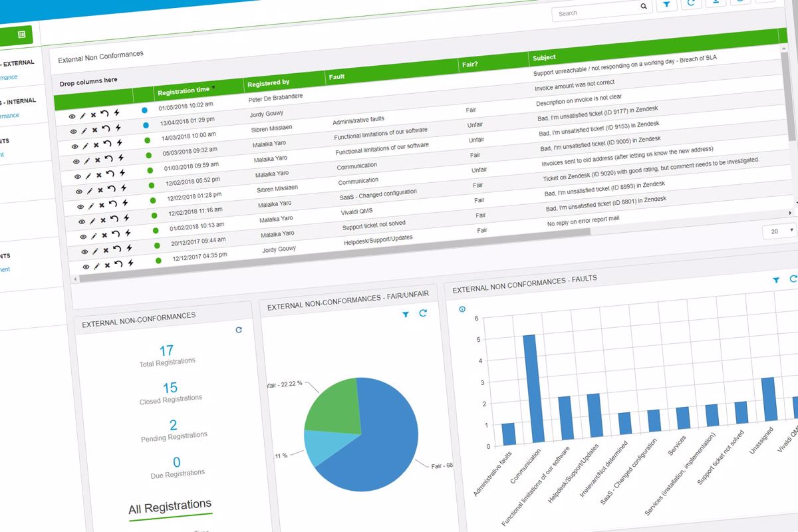This screenshot has height=532, width=798.
Task: Click the 17 Total Registrations link
Action: [x=166, y=350]
